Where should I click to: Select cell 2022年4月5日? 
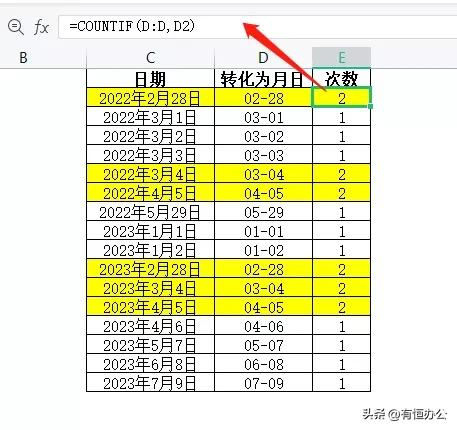point(150,192)
